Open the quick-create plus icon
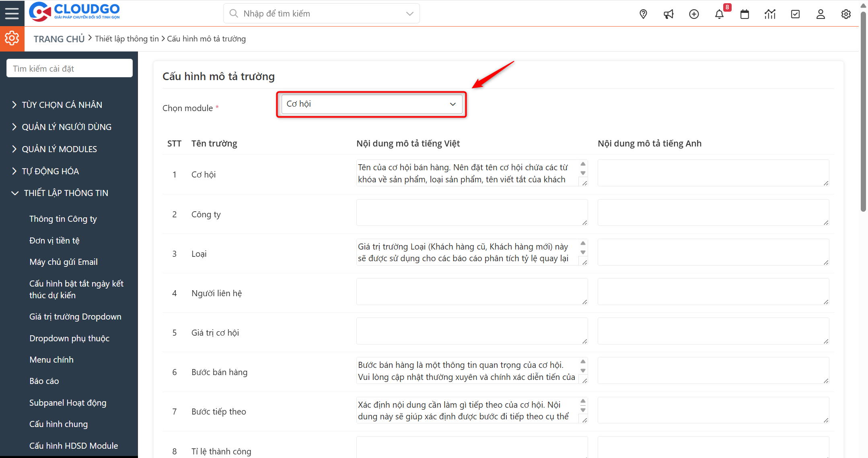868x458 pixels. tap(694, 13)
